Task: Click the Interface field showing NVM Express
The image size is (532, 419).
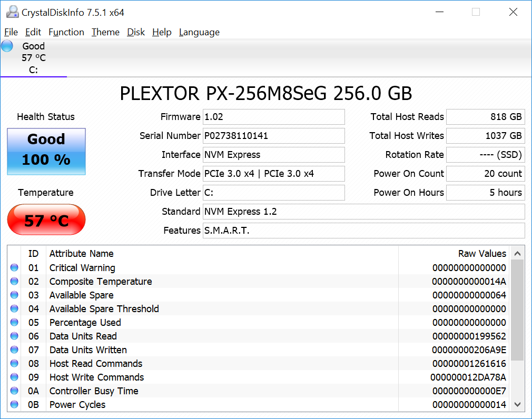Action: 274,155
